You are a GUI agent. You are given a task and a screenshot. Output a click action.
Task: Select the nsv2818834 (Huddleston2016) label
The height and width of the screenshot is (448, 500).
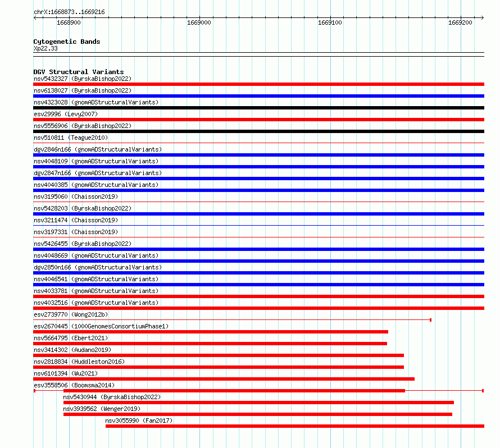pyautogui.click(x=79, y=362)
